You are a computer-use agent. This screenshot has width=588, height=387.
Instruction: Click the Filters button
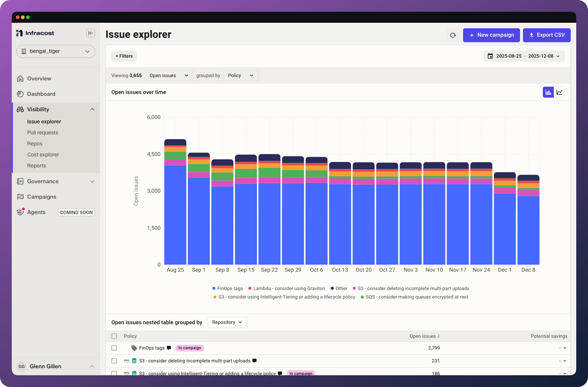pos(124,56)
